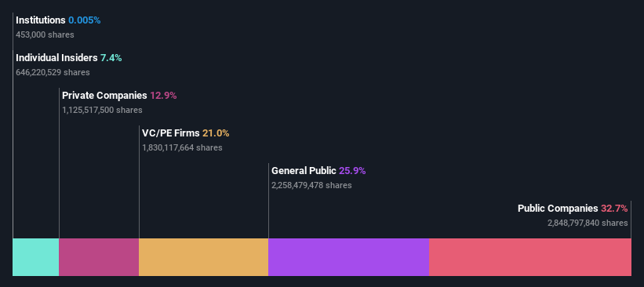Click the purple General Public bar segment

[349, 257]
